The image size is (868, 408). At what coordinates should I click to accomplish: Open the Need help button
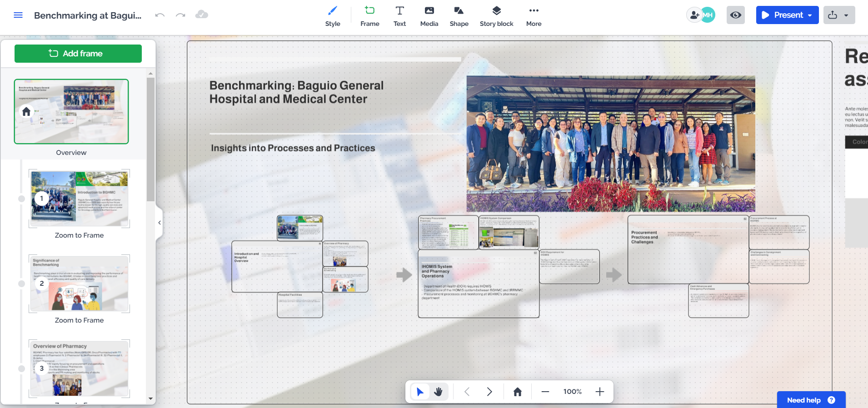click(x=811, y=400)
